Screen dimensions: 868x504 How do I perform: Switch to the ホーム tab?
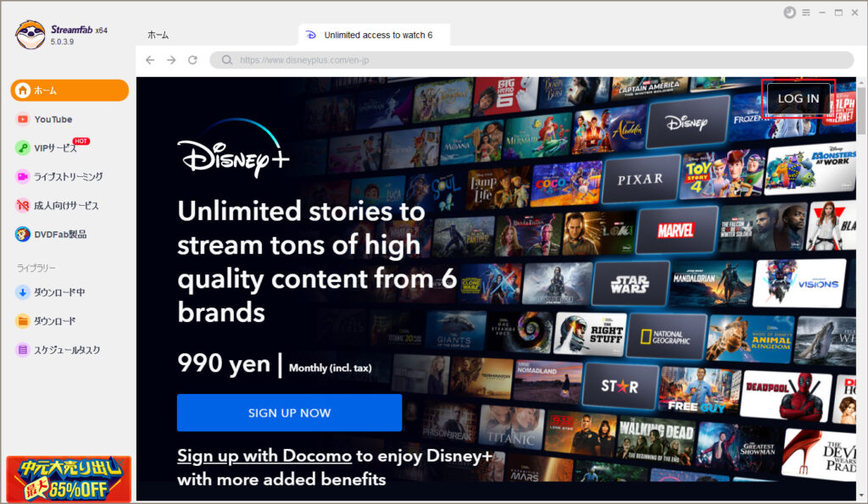[159, 35]
